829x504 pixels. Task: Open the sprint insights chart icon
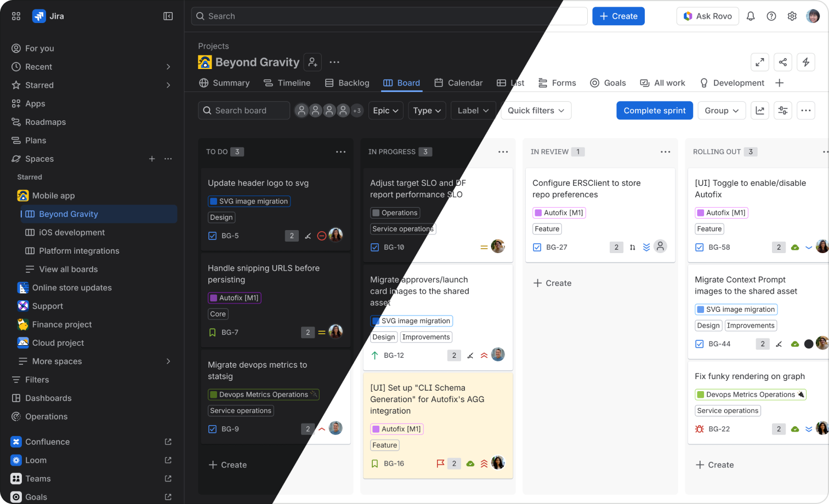760,111
